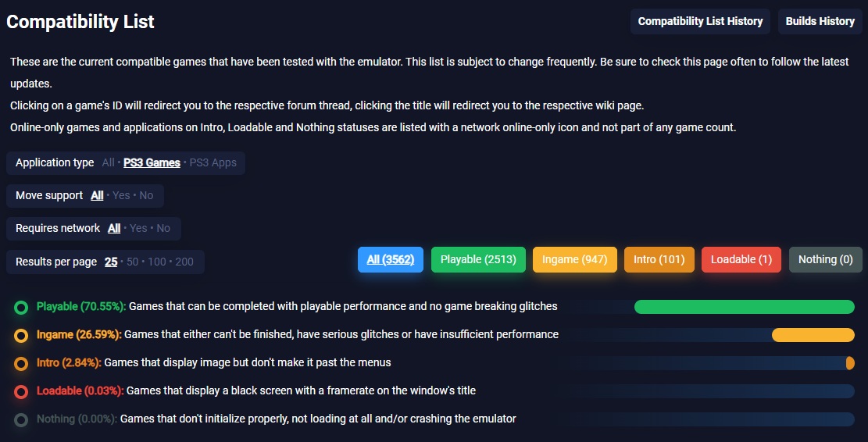Viewport: 868px width, 442px height.
Task: Open the Compatibility List History page
Action: point(700,21)
